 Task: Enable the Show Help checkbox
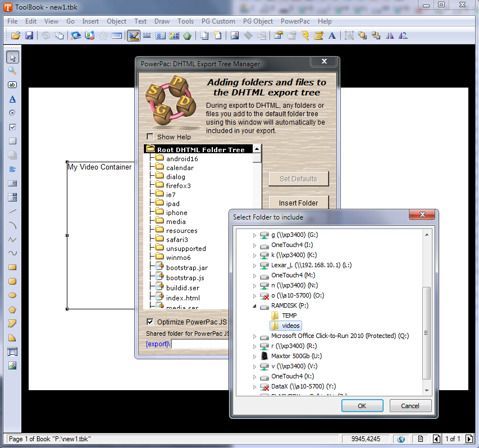click(150, 136)
